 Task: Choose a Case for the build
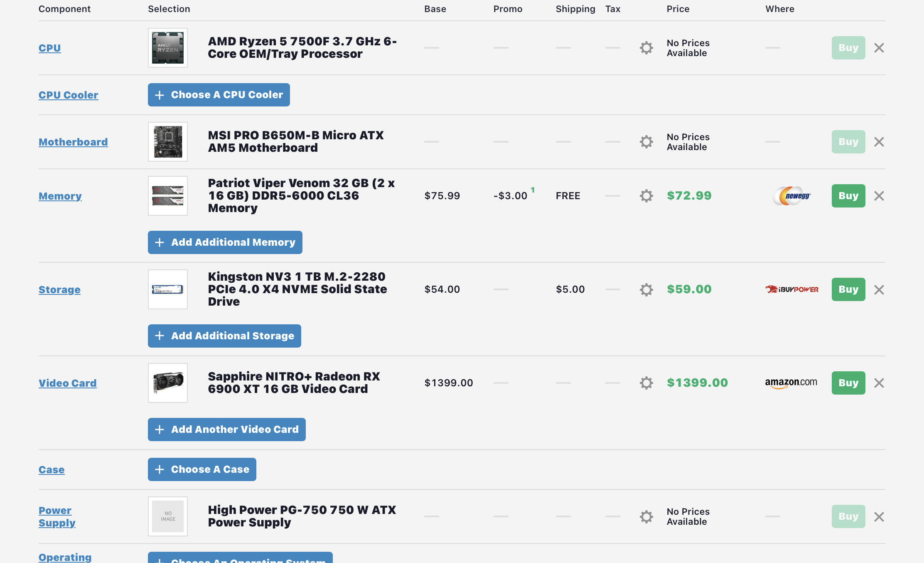coord(202,469)
